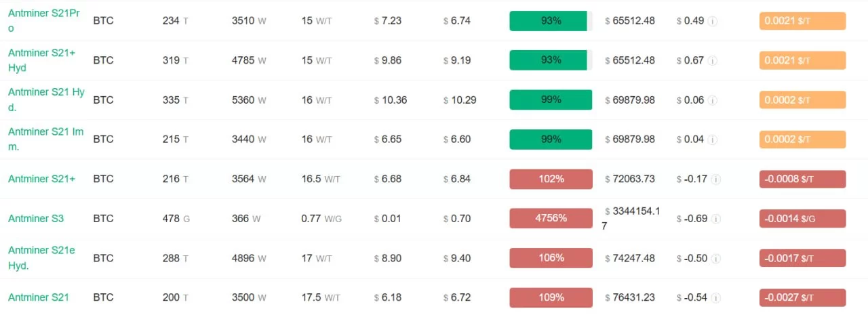Click the 109% red percentage bar

[551, 297]
